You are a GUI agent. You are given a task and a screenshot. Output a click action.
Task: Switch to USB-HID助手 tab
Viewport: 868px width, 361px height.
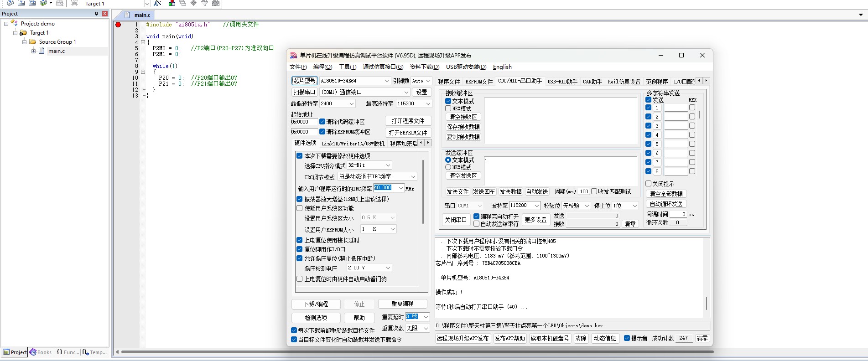pyautogui.click(x=562, y=82)
